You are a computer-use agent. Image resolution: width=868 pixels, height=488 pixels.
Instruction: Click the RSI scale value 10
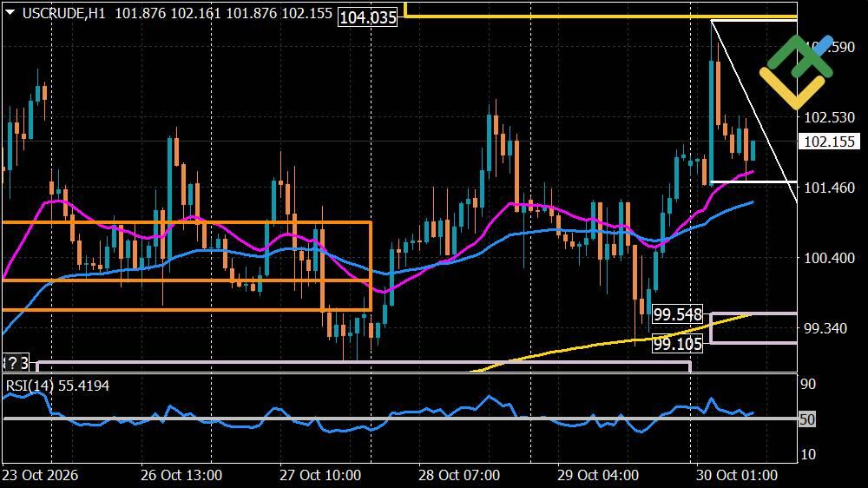tap(808, 454)
